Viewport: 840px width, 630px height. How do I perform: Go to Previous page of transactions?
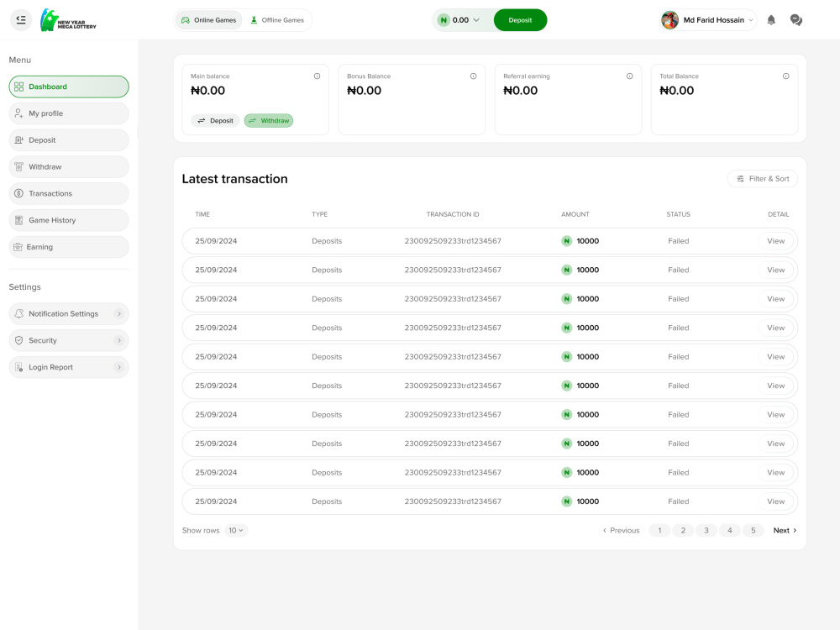pyautogui.click(x=622, y=530)
